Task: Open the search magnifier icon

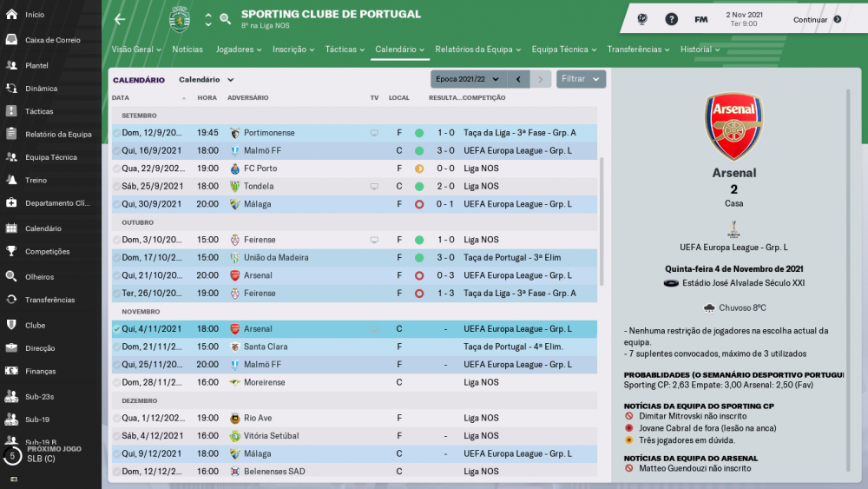Action: pyautogui.click(x=225, y=19)
